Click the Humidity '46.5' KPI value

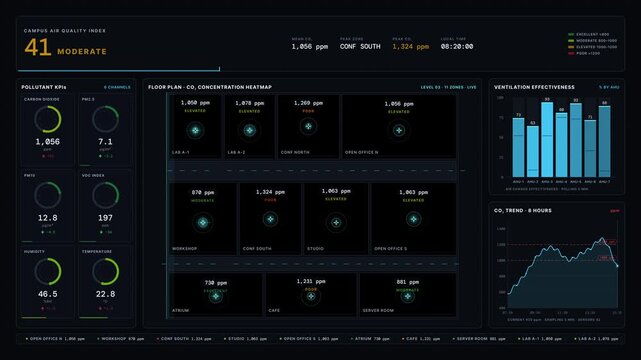[47, 294]
